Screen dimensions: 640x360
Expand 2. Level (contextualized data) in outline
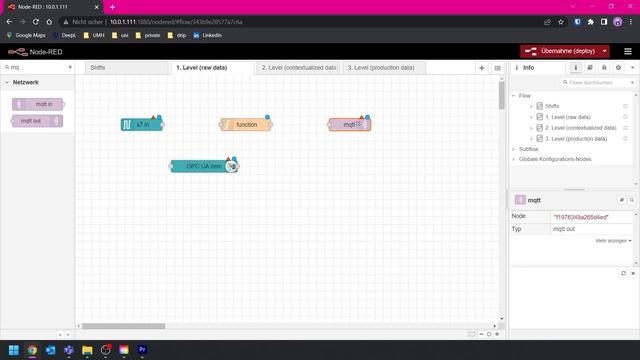[x=531, y=128]
